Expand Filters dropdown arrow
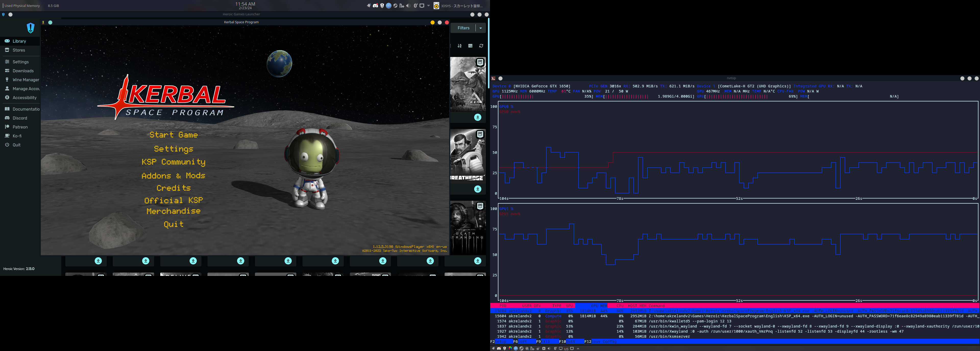This screenshot has width=980, height=351. (481, 28)
